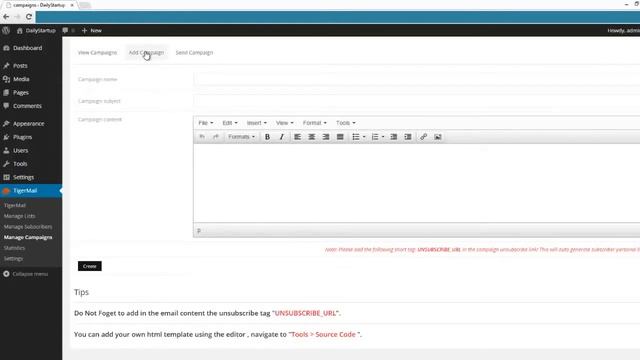
Task: Open bullet list style dropdown arrow
Action: pos(364,137)
